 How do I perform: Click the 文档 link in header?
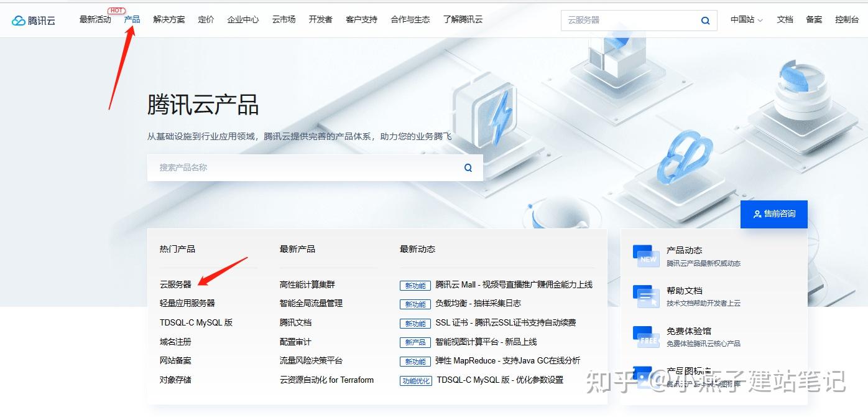click(x=785, y=19)
